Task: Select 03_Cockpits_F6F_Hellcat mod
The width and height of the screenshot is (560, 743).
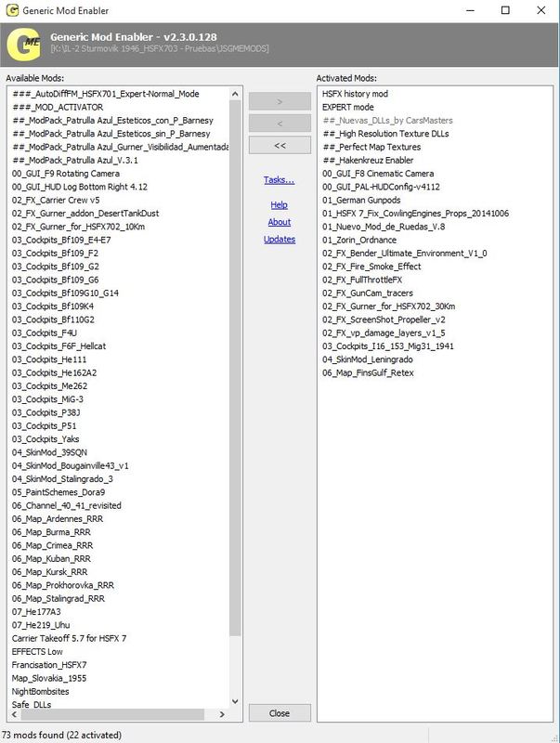Action: tap(59, 345)
